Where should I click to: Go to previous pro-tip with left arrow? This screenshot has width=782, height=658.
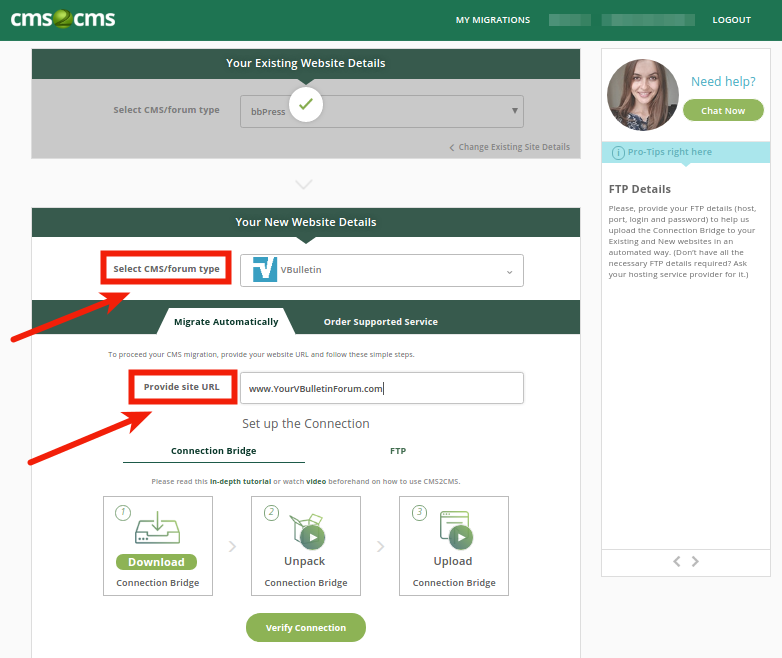click(x=677, y=562)
